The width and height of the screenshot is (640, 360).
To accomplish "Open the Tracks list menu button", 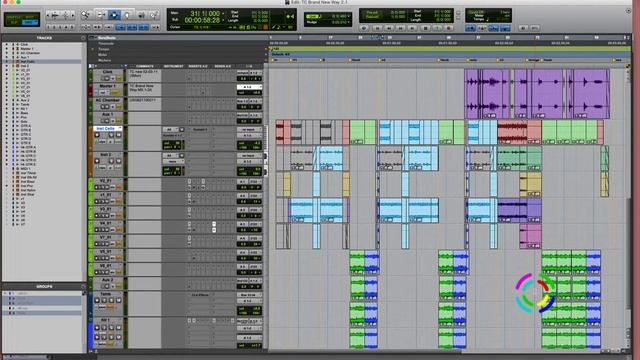I will point(83,38).
